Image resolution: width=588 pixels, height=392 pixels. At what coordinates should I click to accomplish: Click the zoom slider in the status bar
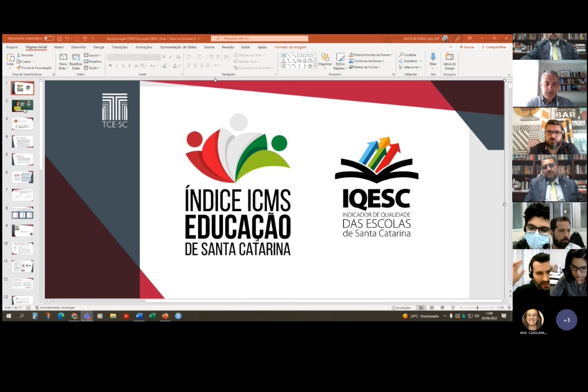point(477,308)
